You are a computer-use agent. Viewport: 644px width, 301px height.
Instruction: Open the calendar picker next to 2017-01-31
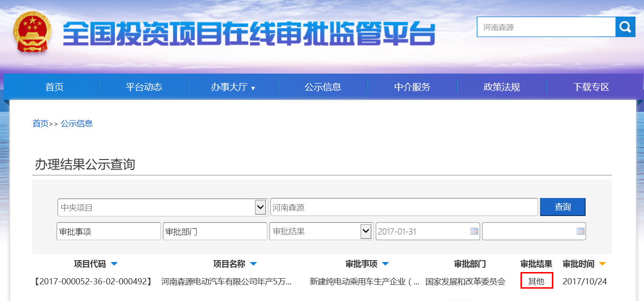(x=474, y=231)
